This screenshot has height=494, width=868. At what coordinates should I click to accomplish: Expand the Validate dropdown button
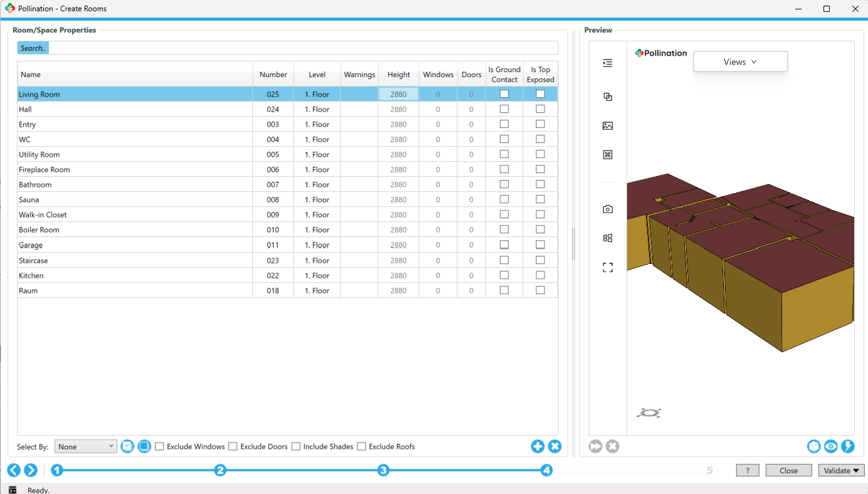841,471
